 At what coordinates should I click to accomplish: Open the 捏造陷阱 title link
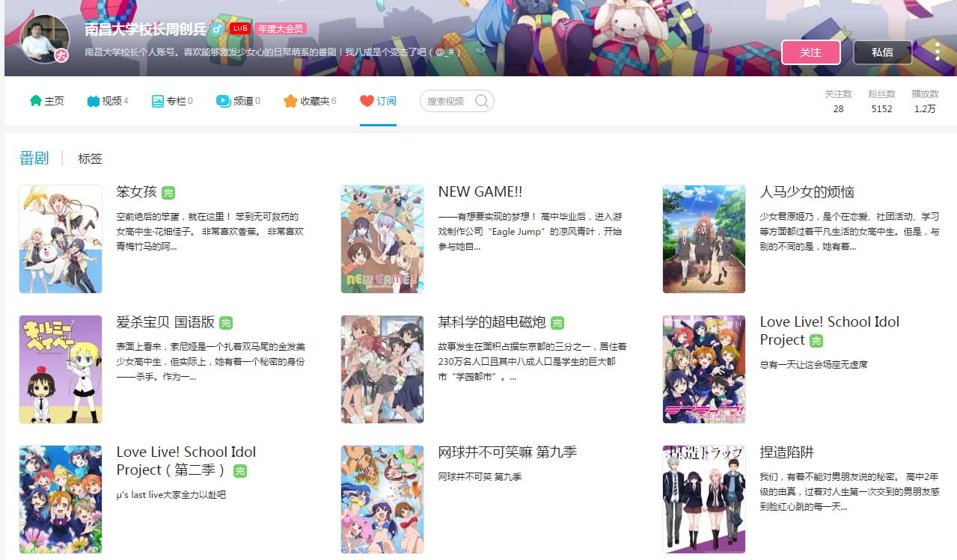click(787, 452)
